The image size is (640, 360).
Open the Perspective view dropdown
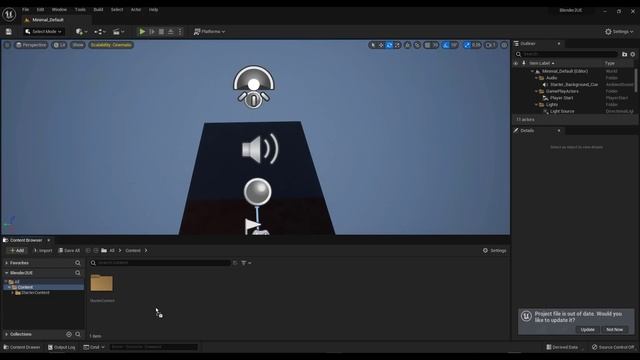click(31, 45)
